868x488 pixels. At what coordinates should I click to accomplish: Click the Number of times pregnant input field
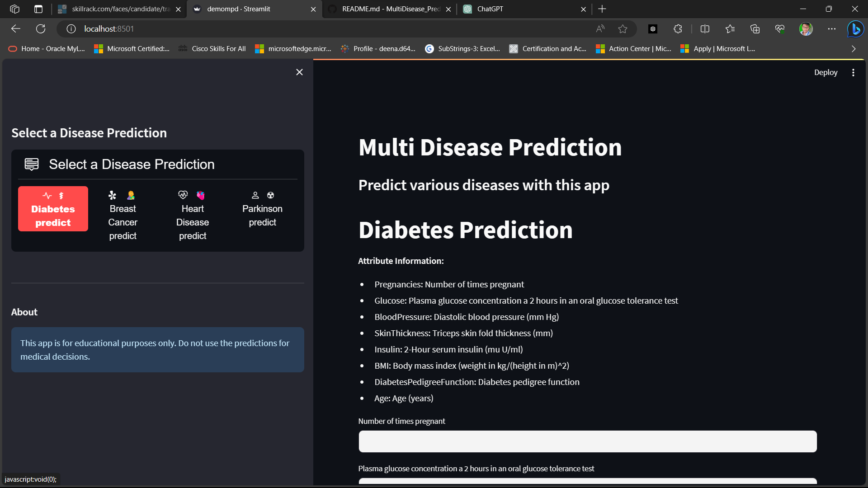tap(587, 441)
